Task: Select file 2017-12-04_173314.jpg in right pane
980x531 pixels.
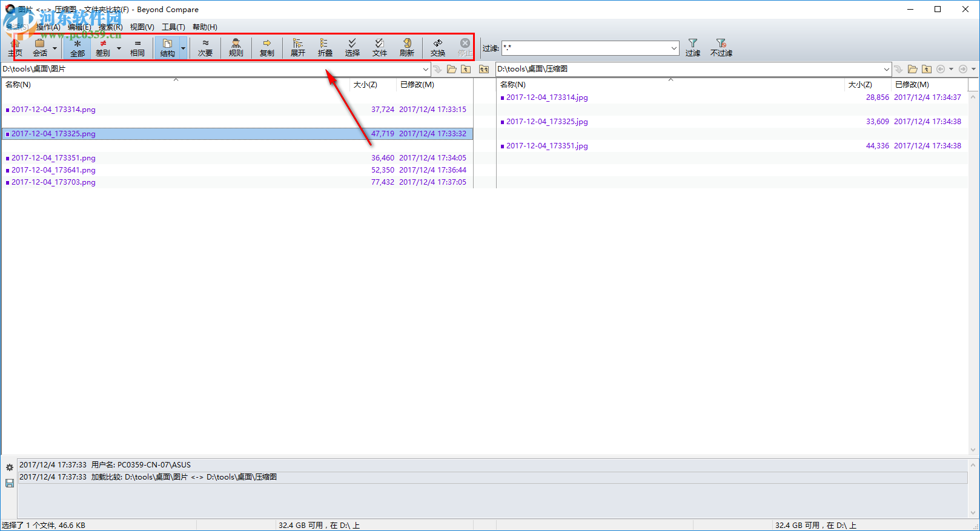Action: (732, 97)
